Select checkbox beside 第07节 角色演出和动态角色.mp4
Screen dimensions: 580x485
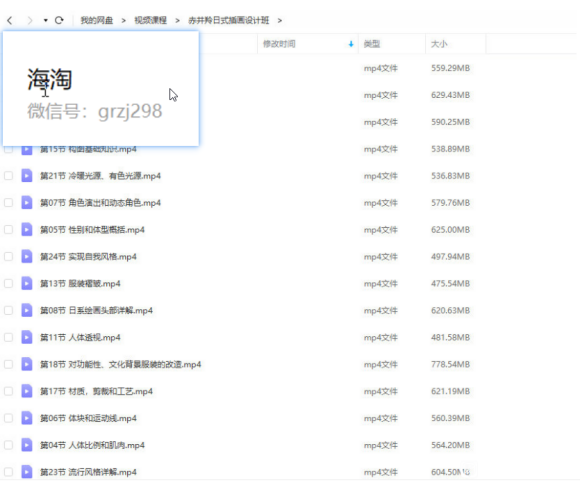pyautogui.click(x=8, y=203)
